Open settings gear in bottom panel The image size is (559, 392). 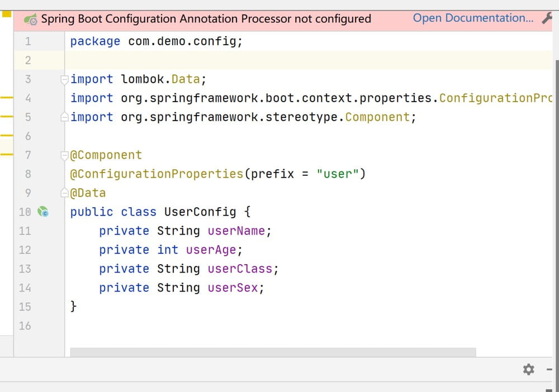[x=529, y=369]
